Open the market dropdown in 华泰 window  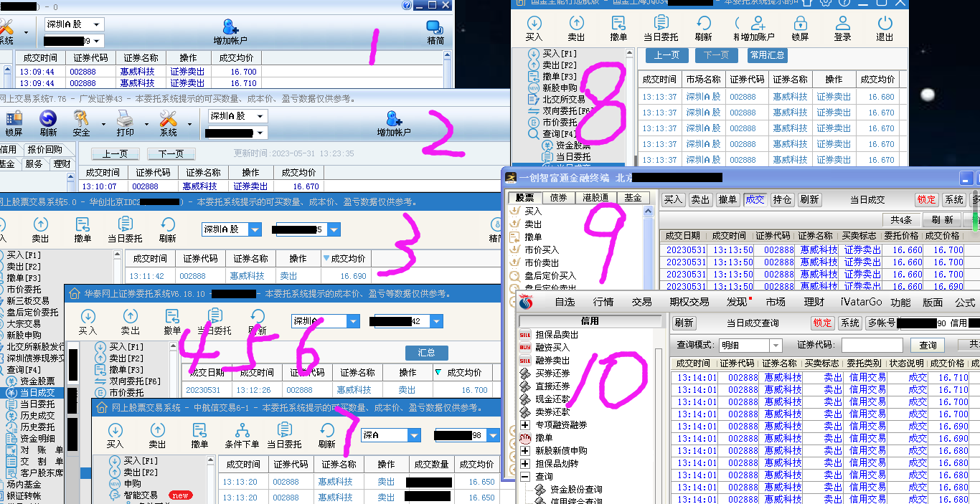(x=352, y=322)
